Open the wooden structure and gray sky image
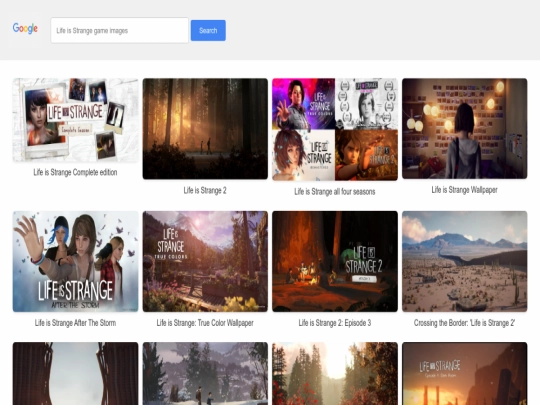The width and height of the screenshot is (540, 405). point(75,373)
